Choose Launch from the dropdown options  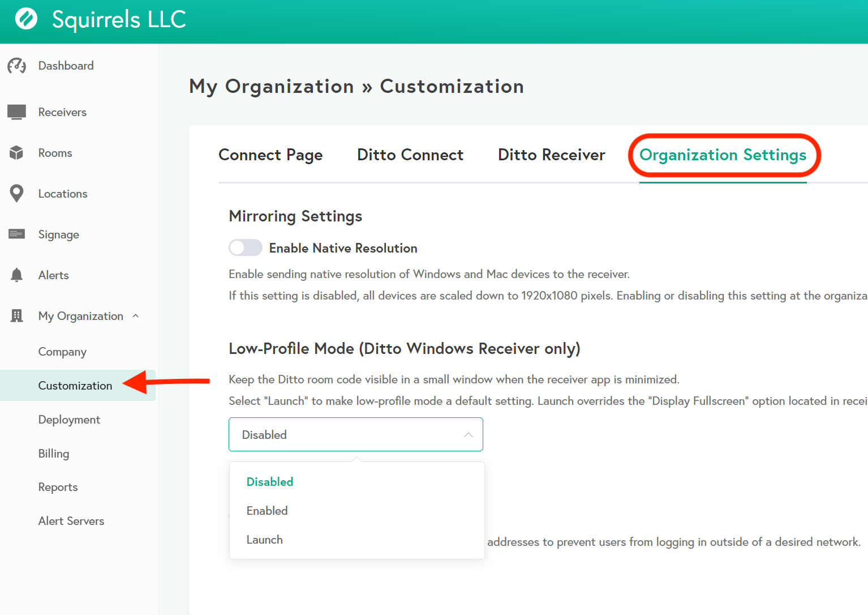point(264,540)
